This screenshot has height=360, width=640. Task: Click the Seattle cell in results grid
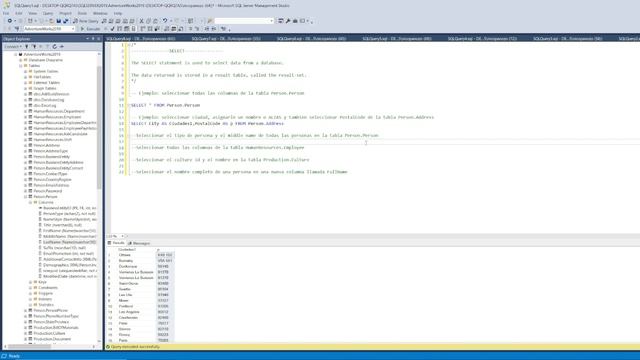[136, 289]
